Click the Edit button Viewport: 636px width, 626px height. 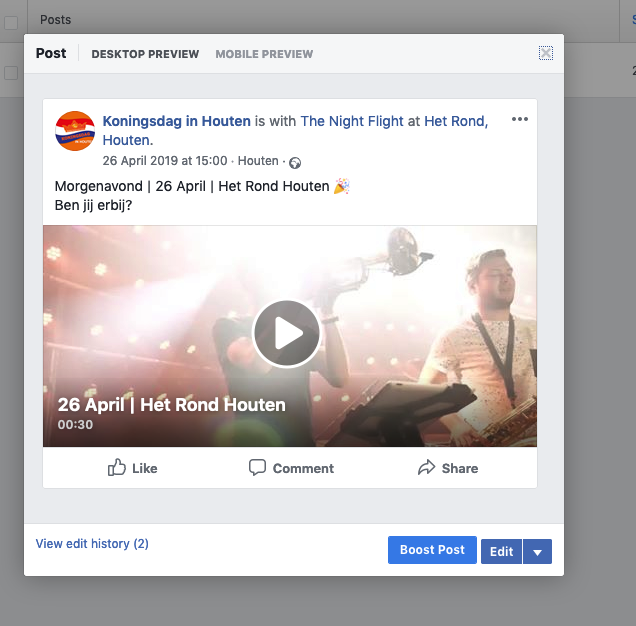pos(501,551)
